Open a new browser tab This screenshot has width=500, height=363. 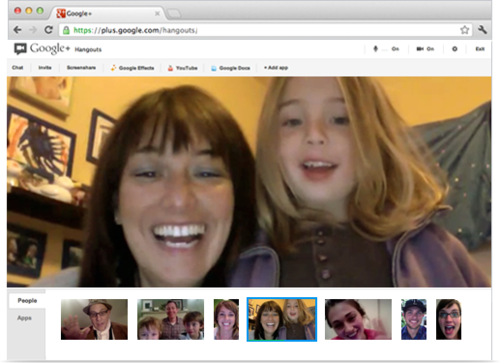pyautogui.click(x=174, y=14)
